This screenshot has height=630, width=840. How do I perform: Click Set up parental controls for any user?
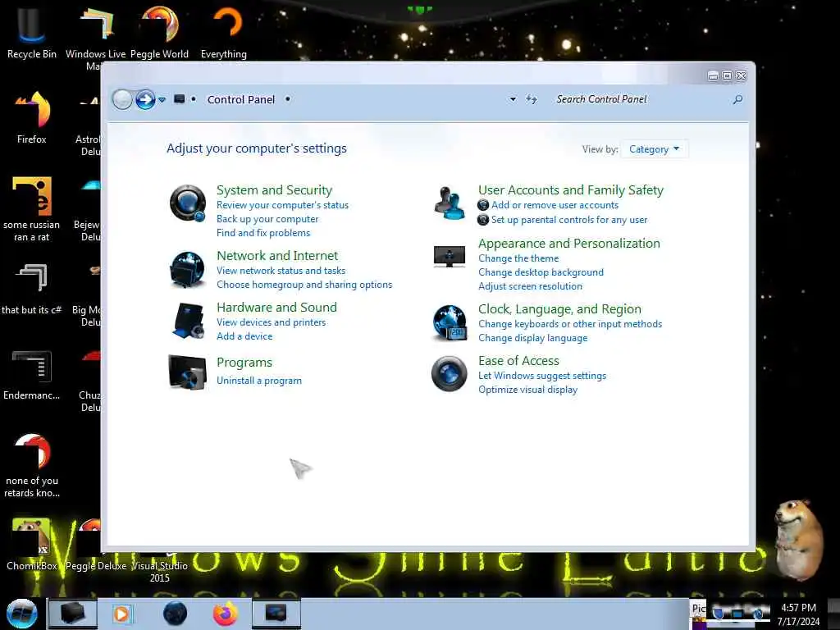(x=569, y=220)
